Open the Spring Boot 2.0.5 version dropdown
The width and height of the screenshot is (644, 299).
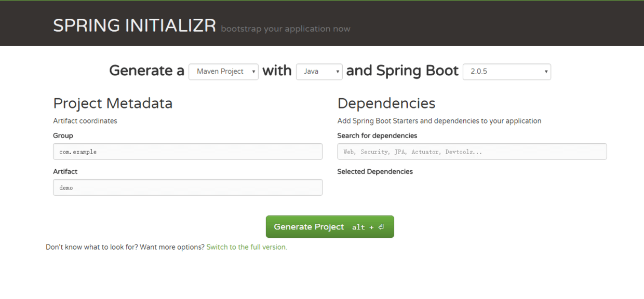click(x=506, y=72)
